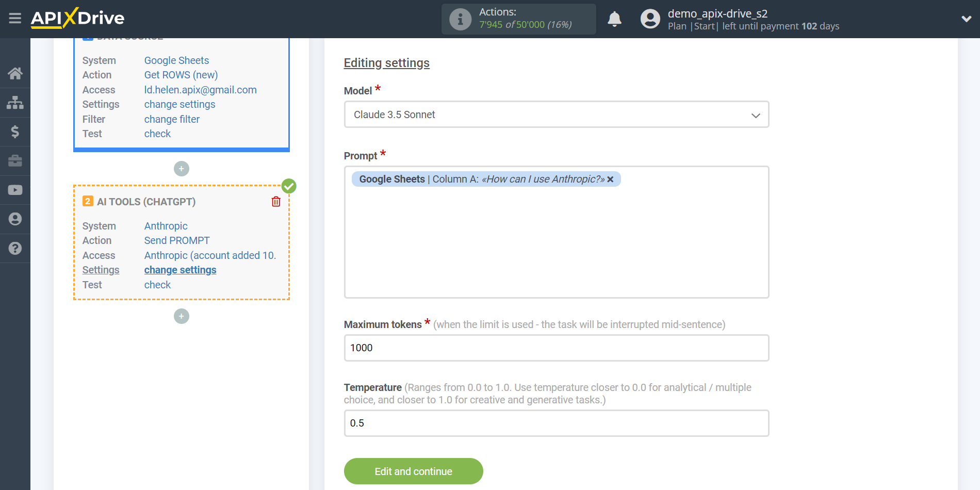
Task: Click check in the AI Tools block
Action: [157, 285]
